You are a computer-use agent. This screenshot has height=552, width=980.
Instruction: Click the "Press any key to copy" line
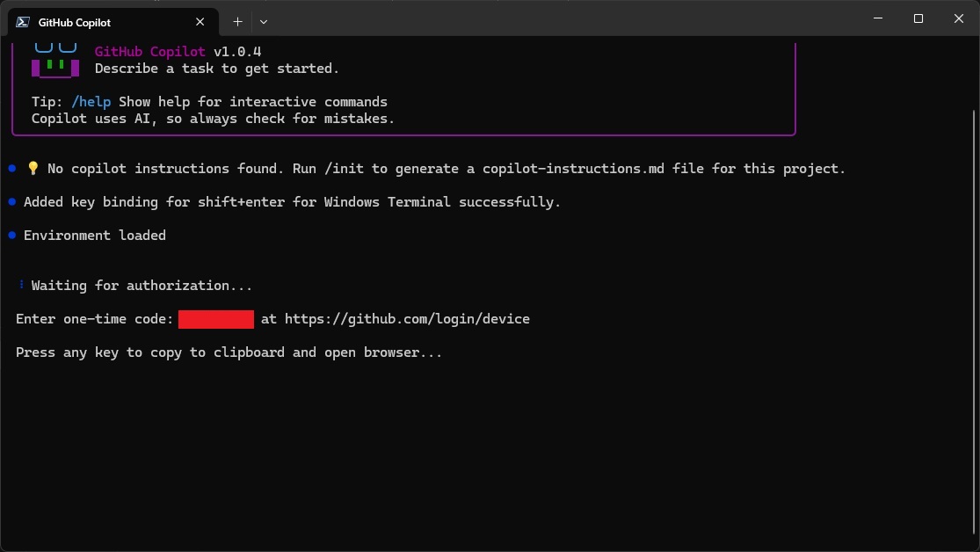click(x=229, y=352)
